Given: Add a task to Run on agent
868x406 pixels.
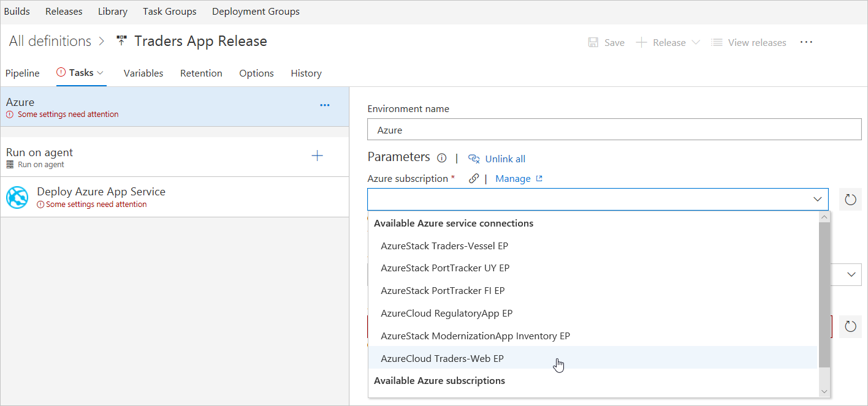Looking at the screenshot, I should (x=317, y=156).
